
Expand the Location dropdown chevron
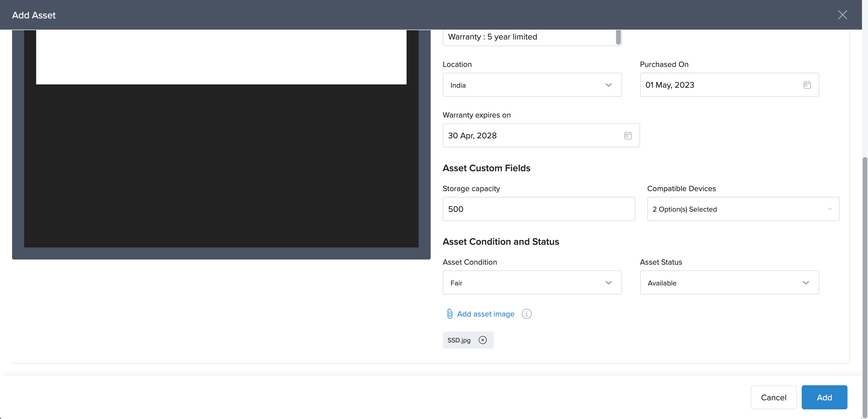608,85
